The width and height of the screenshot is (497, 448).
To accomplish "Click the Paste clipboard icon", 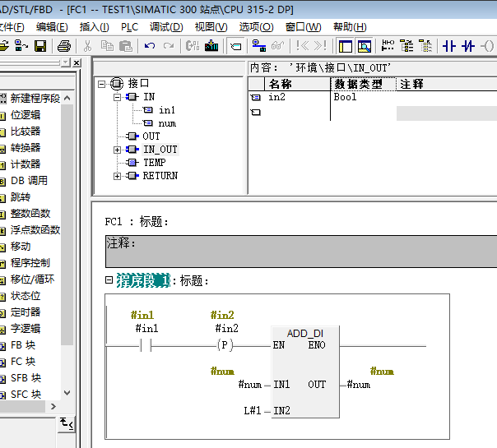I will pos(126,46).
